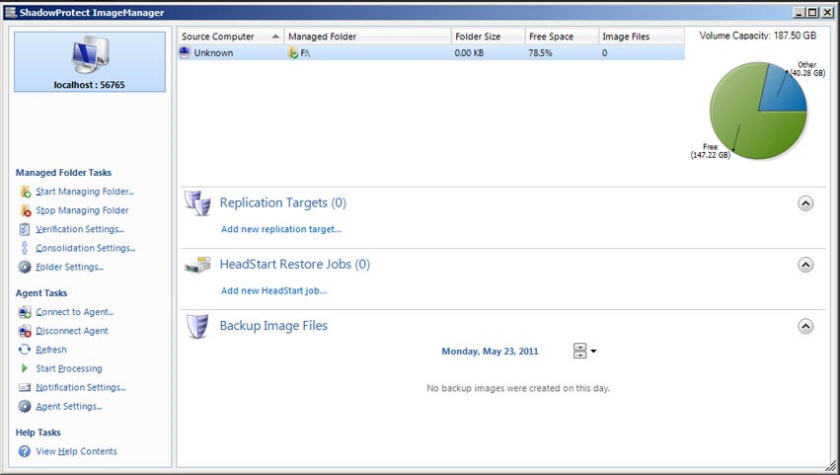Open Folder Settings link
The width and height of the screenshot is (840, 475).
[x=70, y=267]
